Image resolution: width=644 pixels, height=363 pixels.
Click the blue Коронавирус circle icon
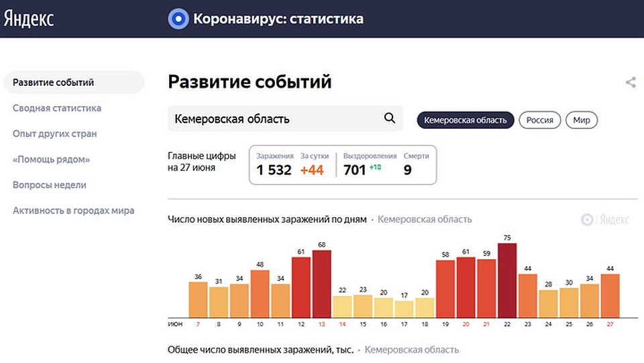(x=178, y=19)
